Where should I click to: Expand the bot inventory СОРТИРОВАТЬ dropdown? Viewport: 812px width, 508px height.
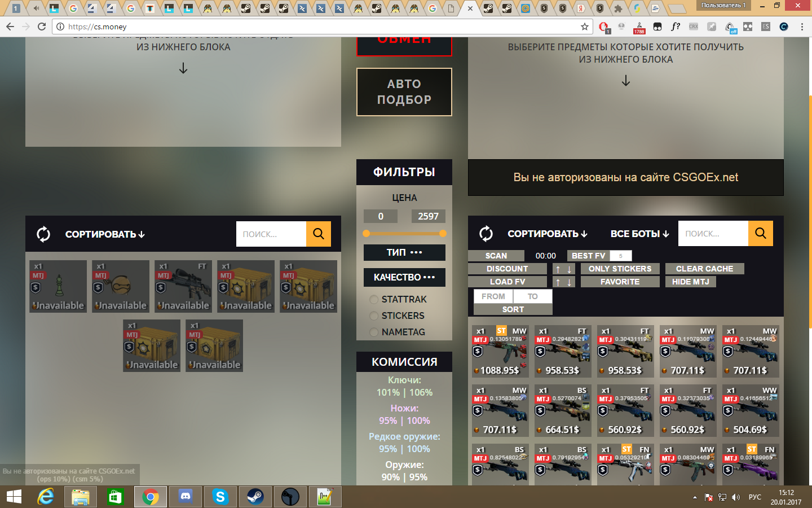pos(548,234)
